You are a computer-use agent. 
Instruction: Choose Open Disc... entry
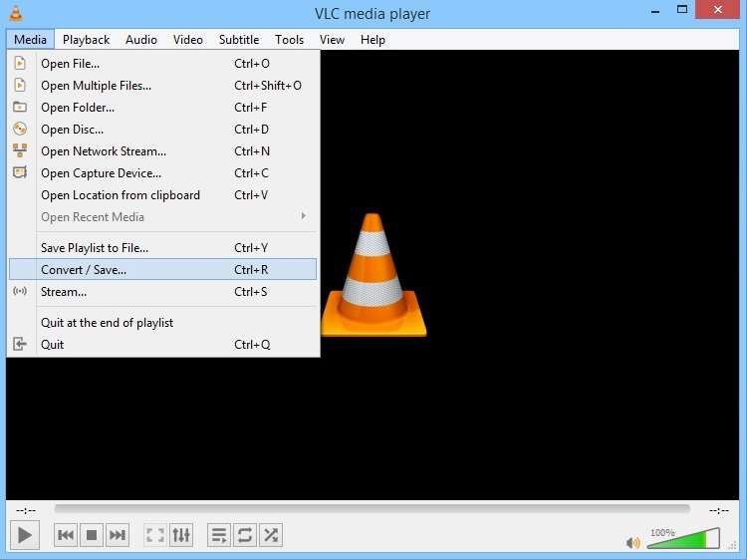click(x=163, y=130)
